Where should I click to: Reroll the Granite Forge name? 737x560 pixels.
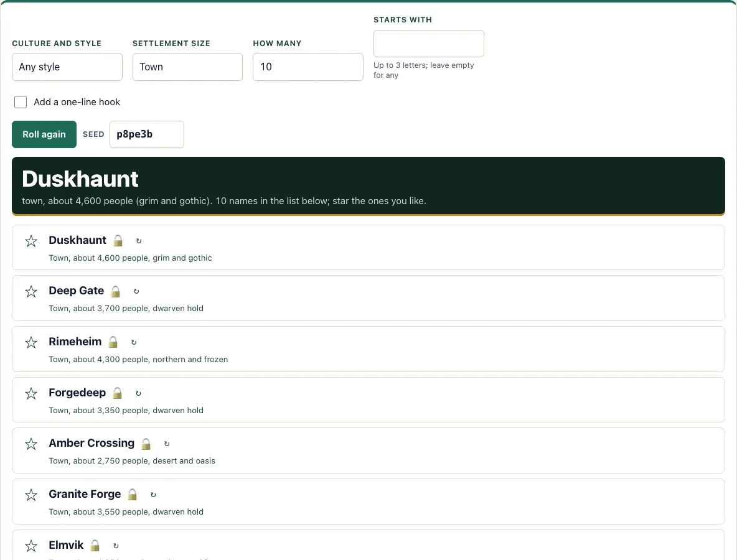(x=153, y=495)
